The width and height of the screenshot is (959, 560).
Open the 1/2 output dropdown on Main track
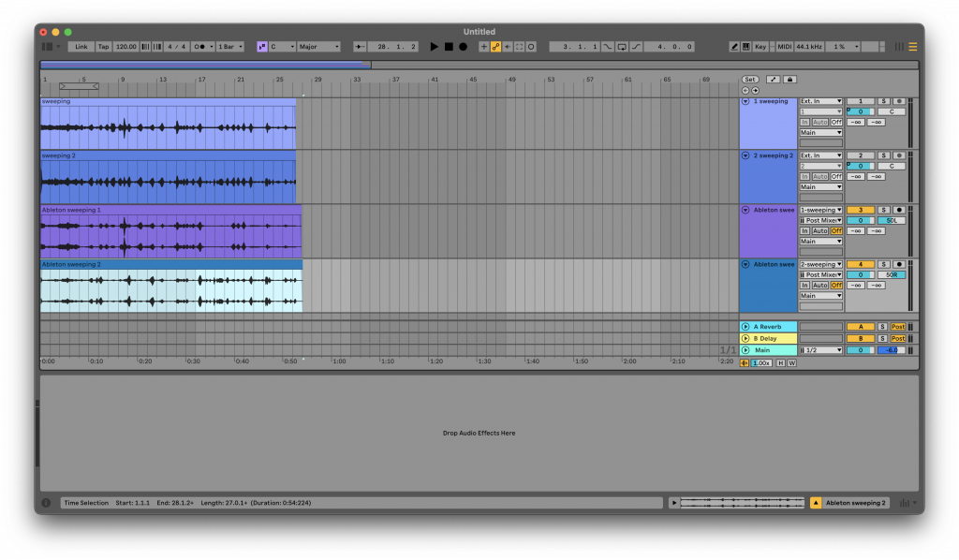point(820,350)
